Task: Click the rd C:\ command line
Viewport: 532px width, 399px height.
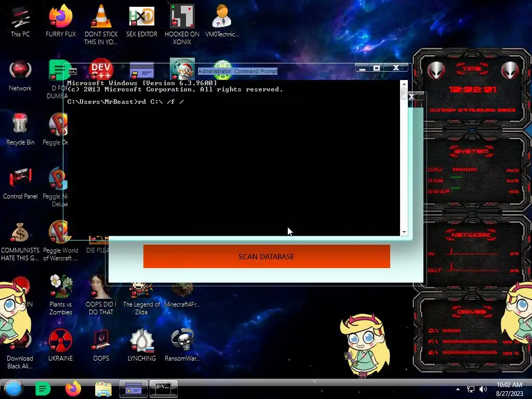Action: 126,102
